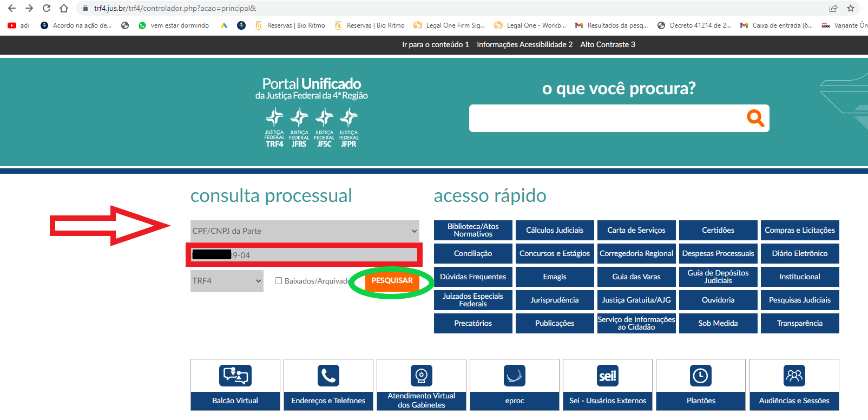Click the Audiências e Sessões people icon
The height and width of the screenshot is (420, 868).
point(794,376)
